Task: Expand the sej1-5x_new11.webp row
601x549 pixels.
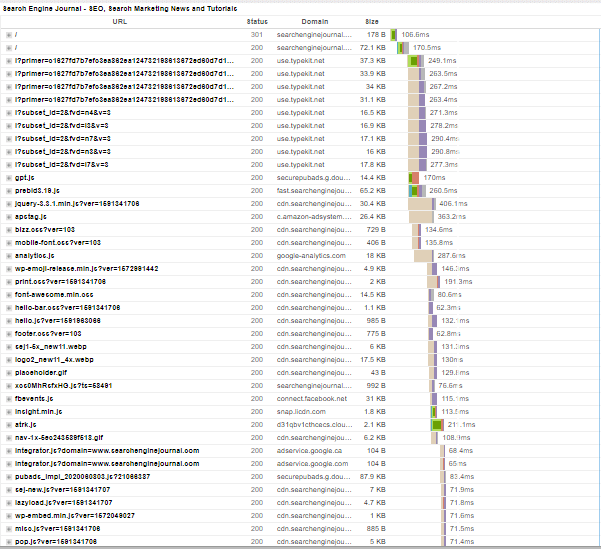Action: (x=8, y=347)
